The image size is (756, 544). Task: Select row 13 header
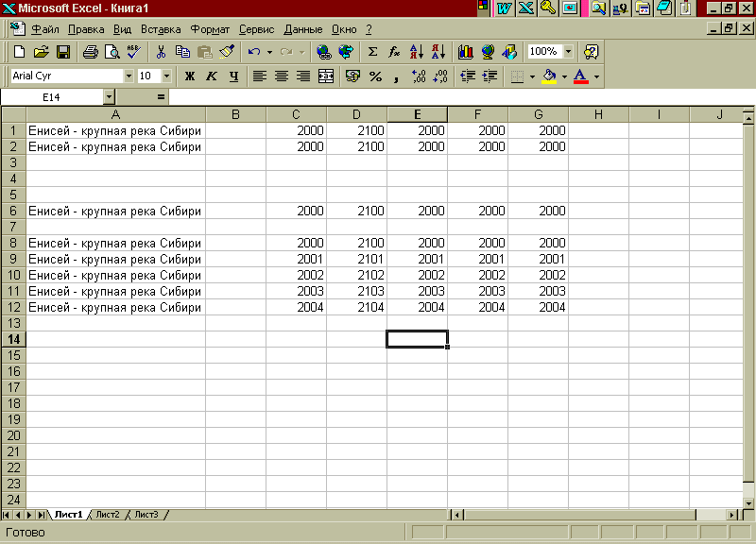[x=13, y=323]
